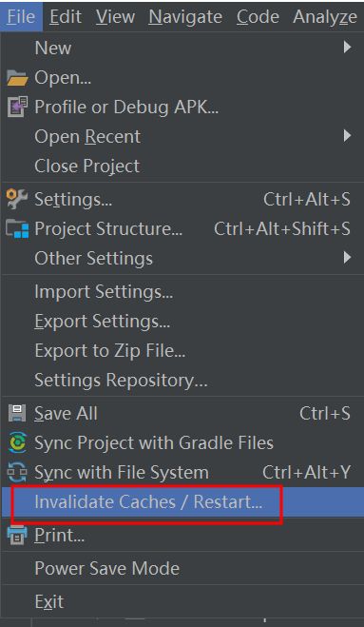Choose Close Project
Viewport: 364px width, 627px height.
tap(182, 166)
